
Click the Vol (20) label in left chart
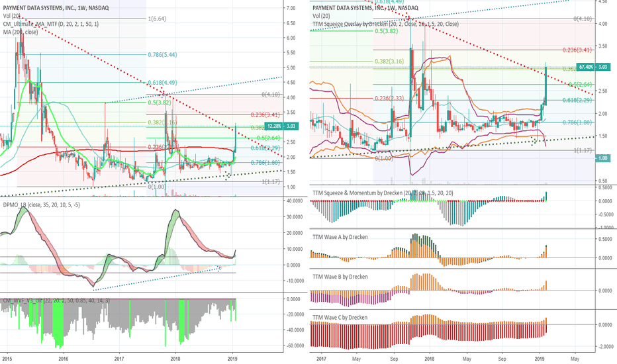click(12, 16)
